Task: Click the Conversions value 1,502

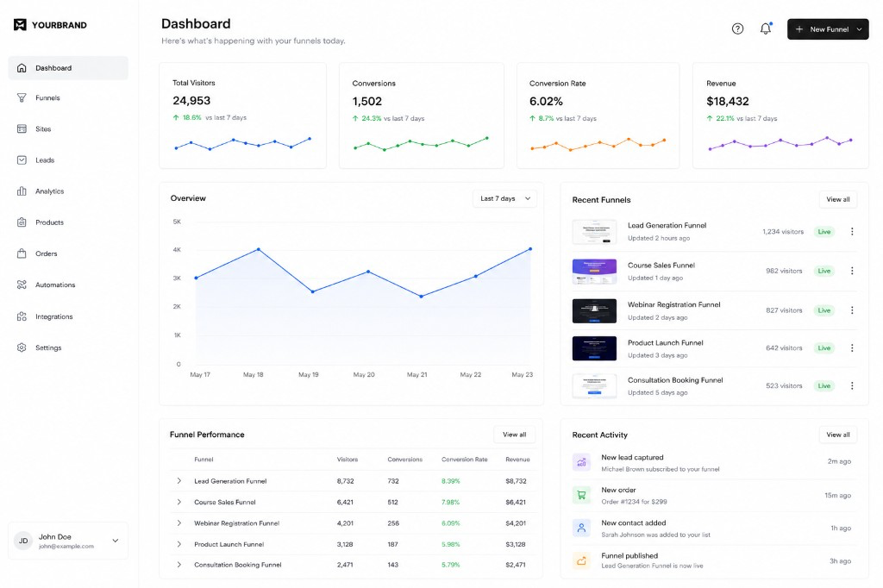Action: (x=367, y=102)
